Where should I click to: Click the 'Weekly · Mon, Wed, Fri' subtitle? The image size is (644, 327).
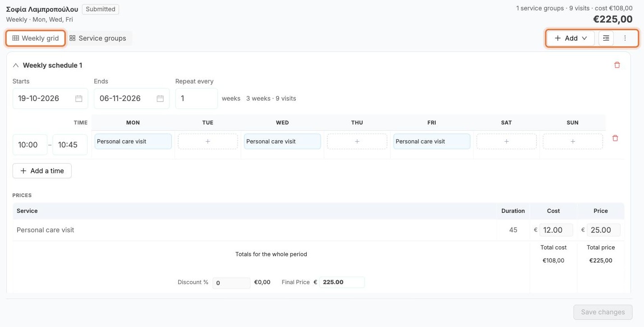pyautogui.click(x=40, y=19)
